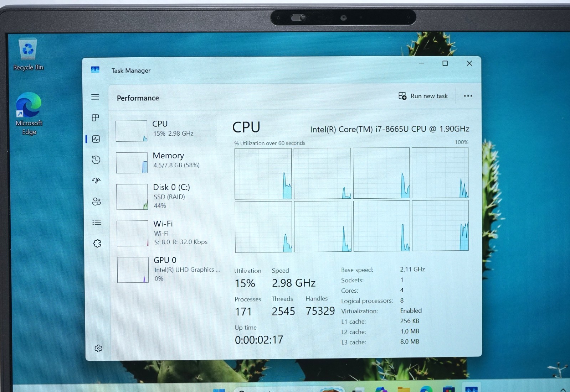Click the 171 processes count
Viewport: 570px width, 392px height.
[x=243, y=312]
